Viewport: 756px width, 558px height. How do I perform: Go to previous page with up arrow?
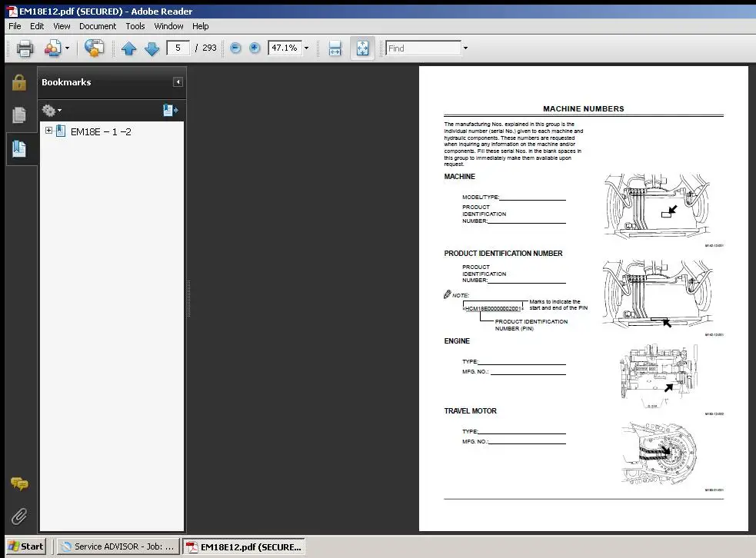pos(128,48)
